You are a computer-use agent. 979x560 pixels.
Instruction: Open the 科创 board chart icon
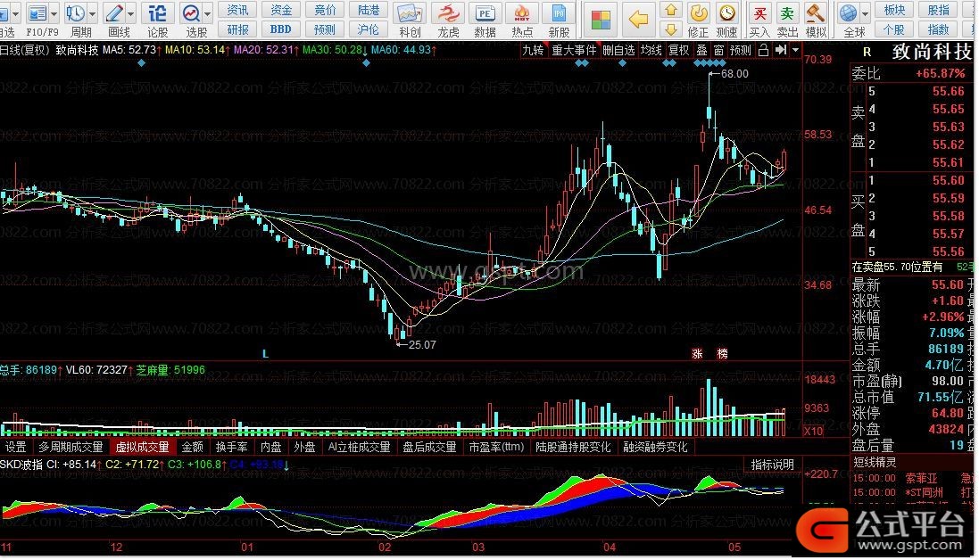point(410,13)
